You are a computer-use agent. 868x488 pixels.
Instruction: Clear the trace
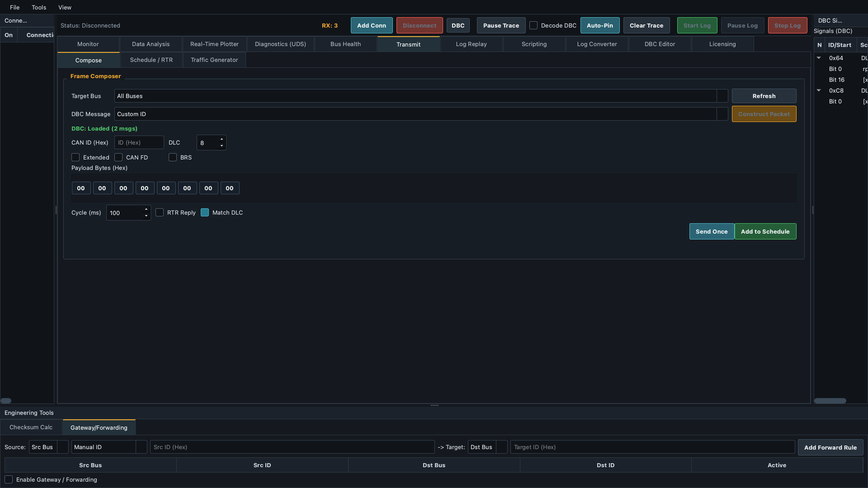[647, 25]
